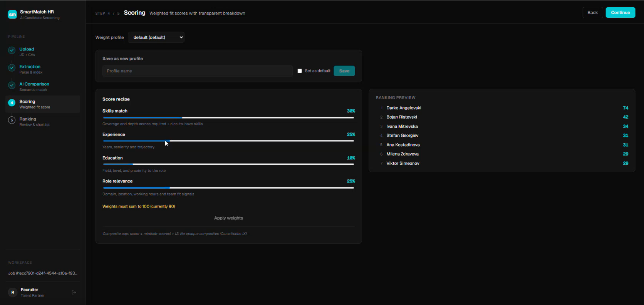The image size is (644, 305).
Task: Click Bojan Ristevski's score 42
Action: [x=626, y=117]
